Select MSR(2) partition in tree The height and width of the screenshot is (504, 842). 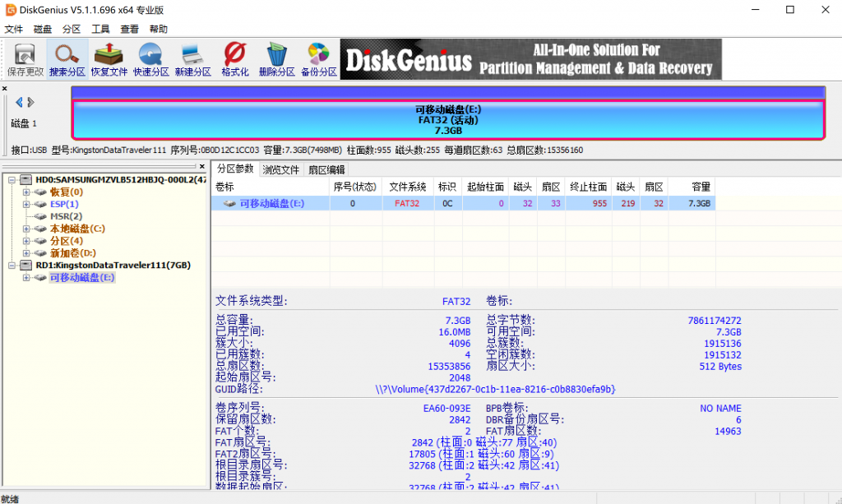[66, 216]
